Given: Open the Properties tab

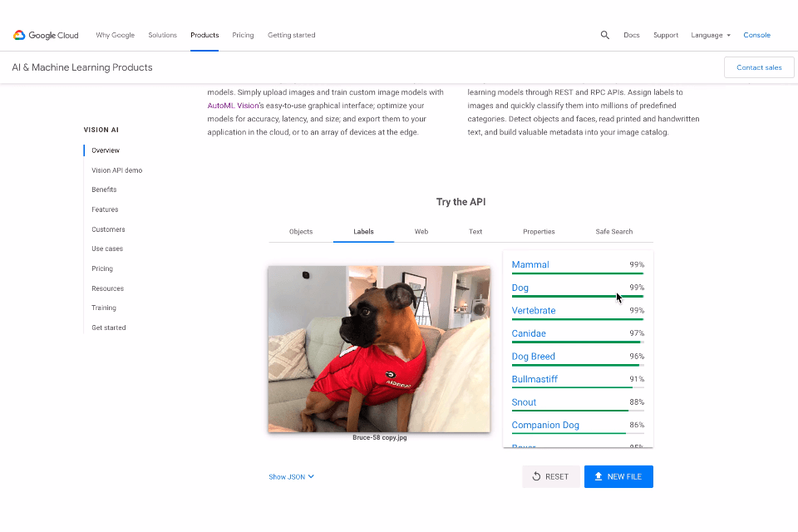Looking at the screenshot, I should tap(539, 232).
